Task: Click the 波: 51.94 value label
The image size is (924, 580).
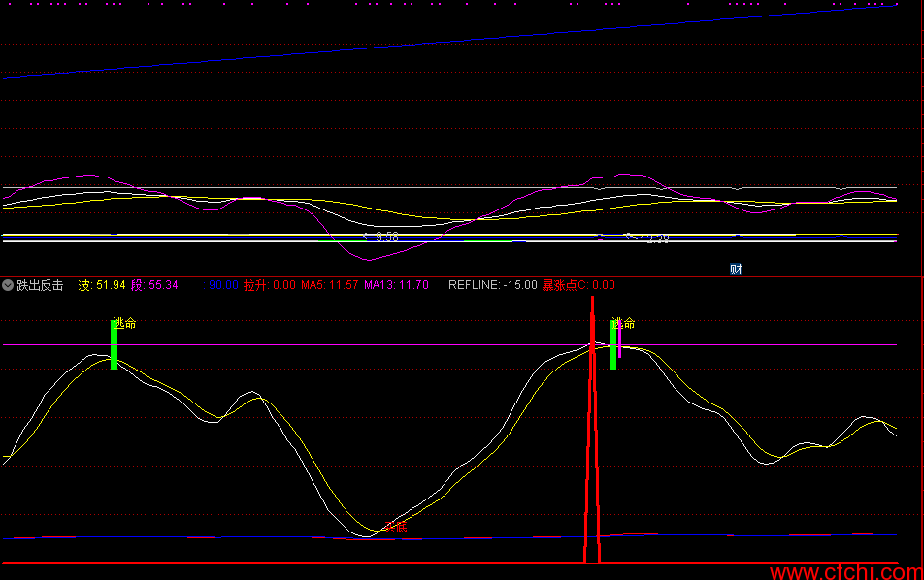Action: pyautogui.click(x=102, y=285)
